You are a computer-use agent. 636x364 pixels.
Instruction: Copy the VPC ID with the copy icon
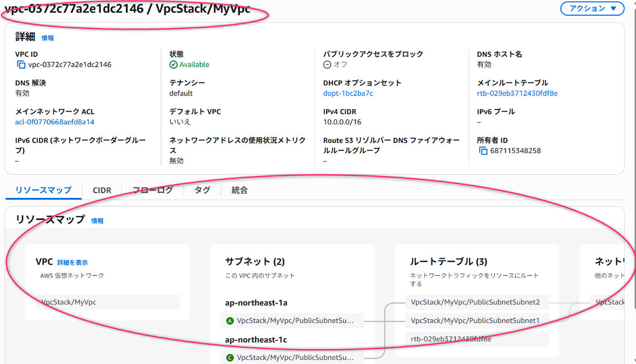point(21,64)
